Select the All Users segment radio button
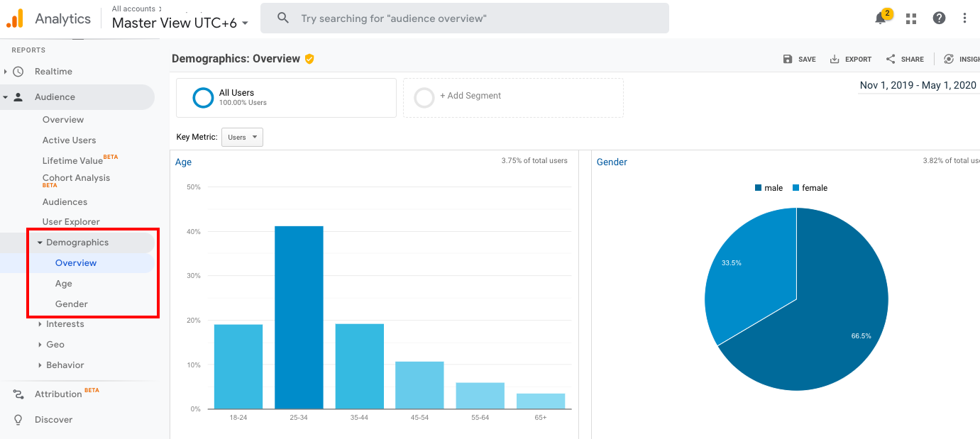The width and height of the screenshot is (980, 439). [203, 97]
